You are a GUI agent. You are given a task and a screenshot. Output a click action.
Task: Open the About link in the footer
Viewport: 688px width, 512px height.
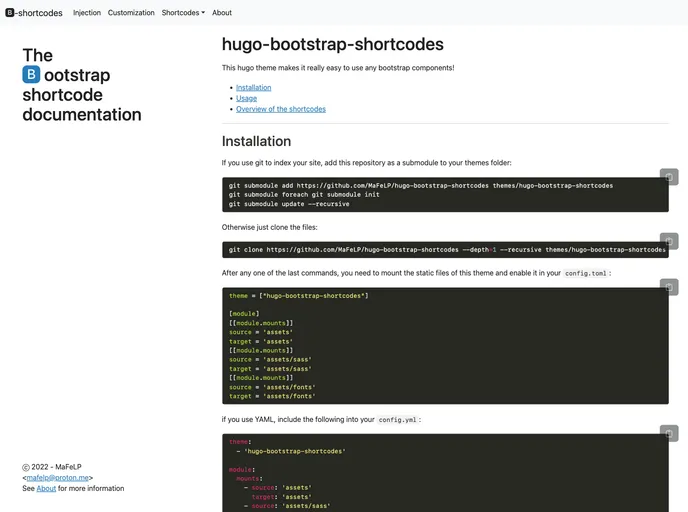(46, 489)
